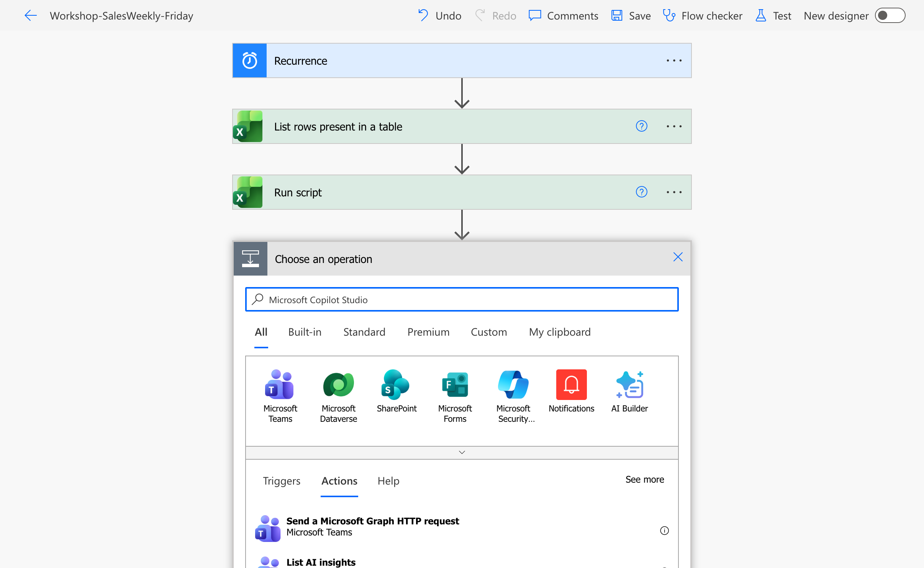Screen dimensions: 924x568
Task: Click the Workshop-SalesWeekly-Friday flow title
Action: click(121, 16)
